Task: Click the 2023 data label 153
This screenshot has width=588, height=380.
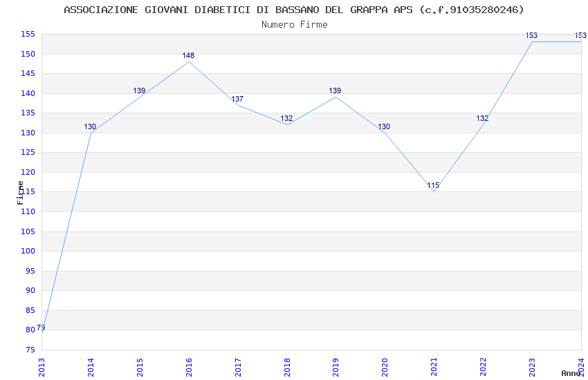Action: 531,35
